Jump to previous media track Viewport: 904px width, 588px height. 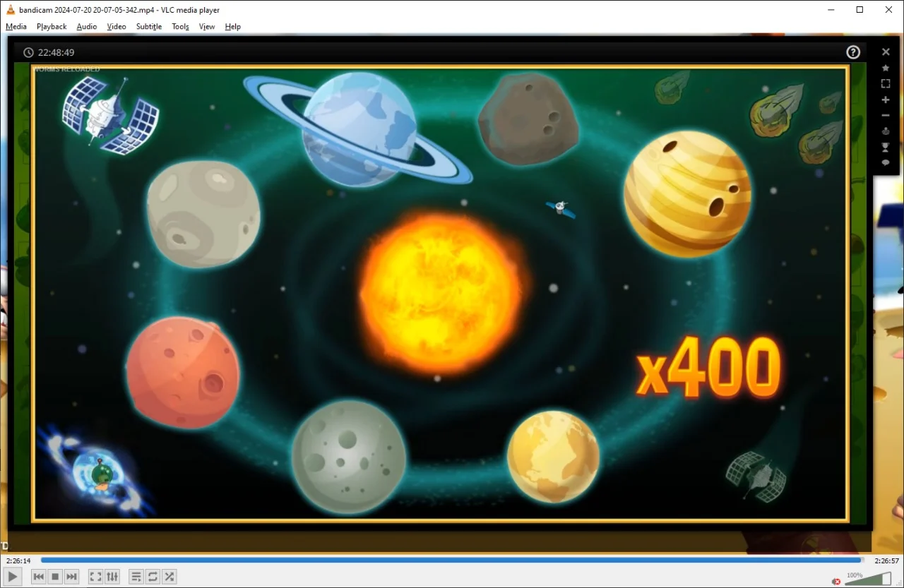[x=39, y=577]
